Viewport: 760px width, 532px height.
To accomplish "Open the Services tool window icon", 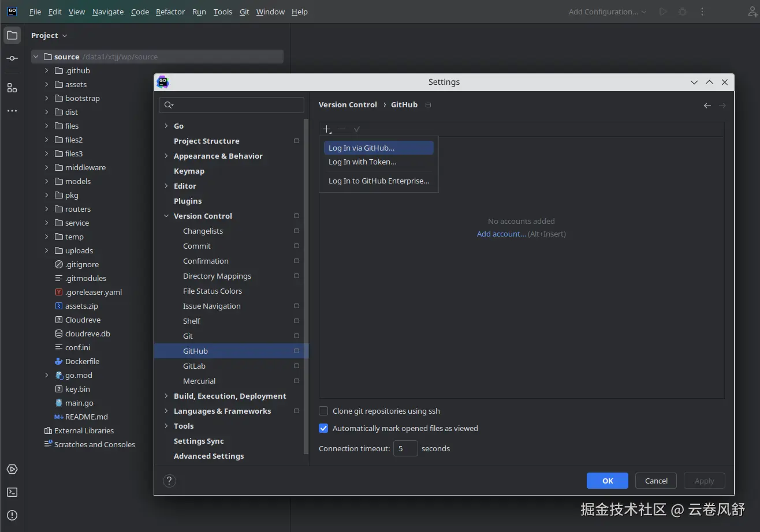I will (x=12, y=469).
